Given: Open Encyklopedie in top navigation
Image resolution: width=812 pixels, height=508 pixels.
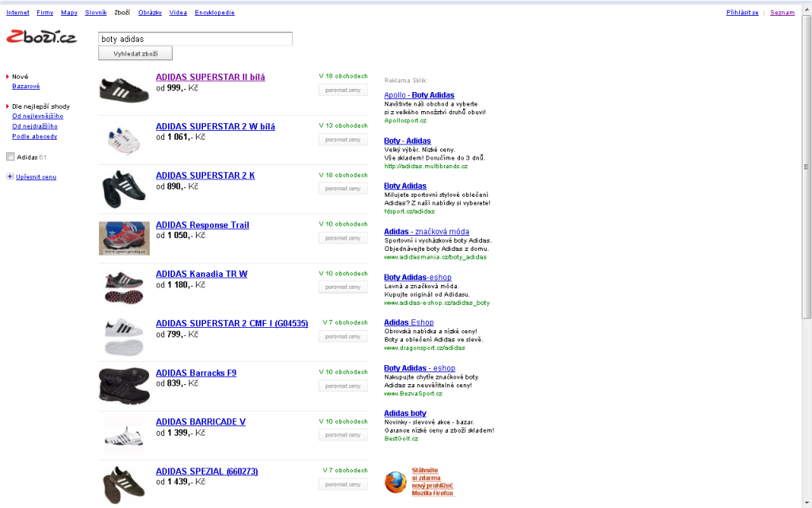Looking at the screenshot, I should point(214,13).
